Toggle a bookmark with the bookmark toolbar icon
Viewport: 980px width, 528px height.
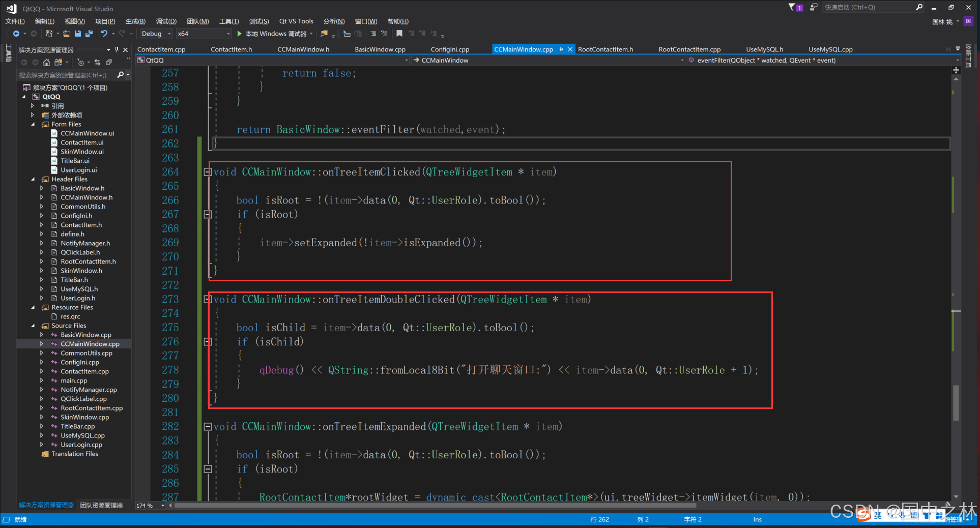[x=399, y=34]
